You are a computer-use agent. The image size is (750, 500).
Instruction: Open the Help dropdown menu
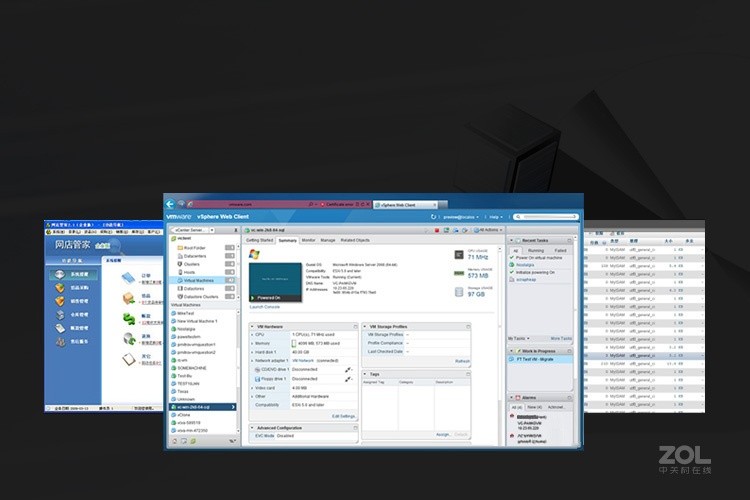coord(496,217)
